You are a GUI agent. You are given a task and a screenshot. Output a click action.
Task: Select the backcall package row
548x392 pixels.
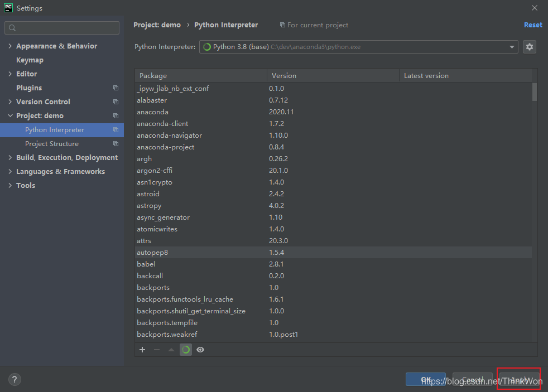tap(333, 276)
